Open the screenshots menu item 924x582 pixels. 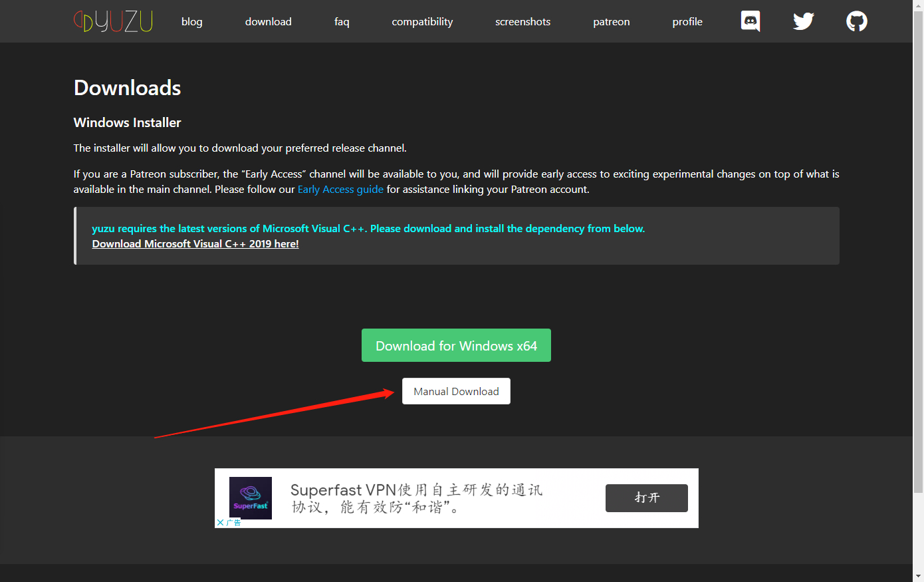tap(522, 21)
